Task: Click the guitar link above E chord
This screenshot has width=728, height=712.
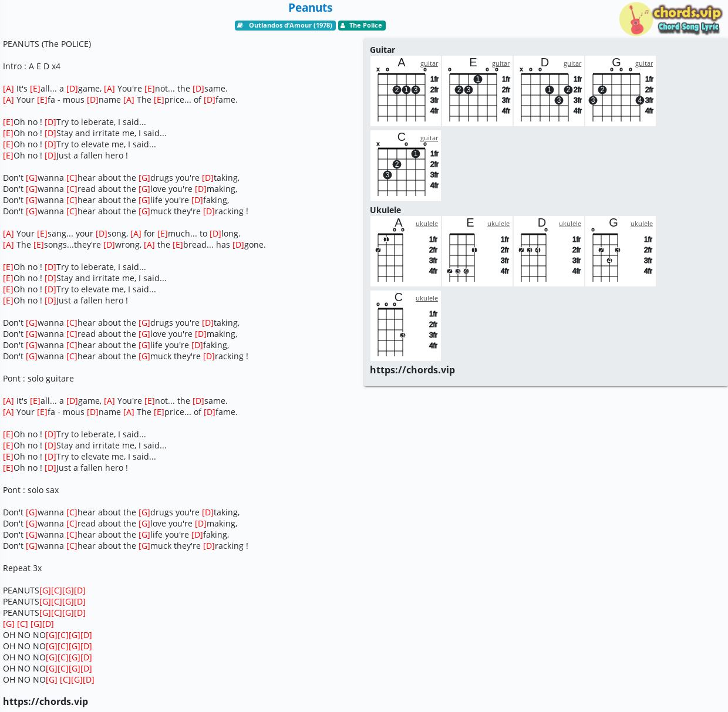Action: point(501,63)
